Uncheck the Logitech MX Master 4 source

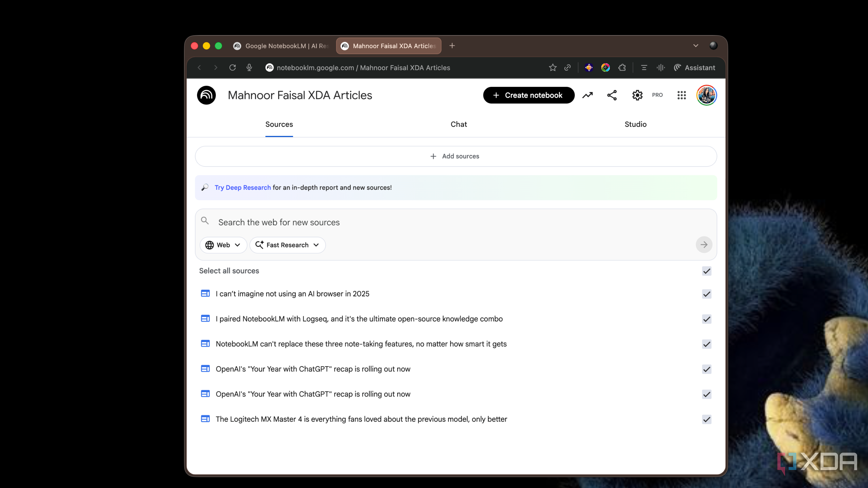click(x=706, y=419)
